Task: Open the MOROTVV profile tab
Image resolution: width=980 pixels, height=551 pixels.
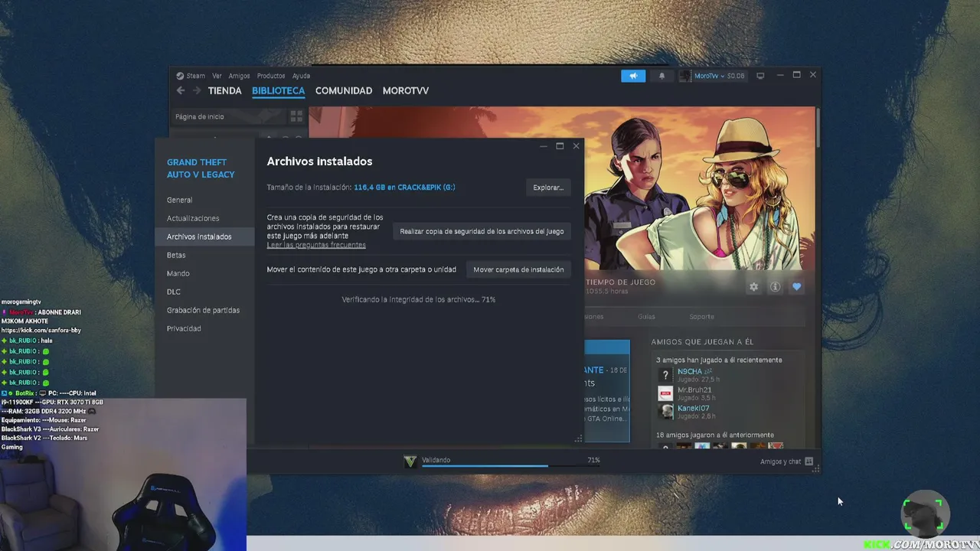Action: coord(406,90)
